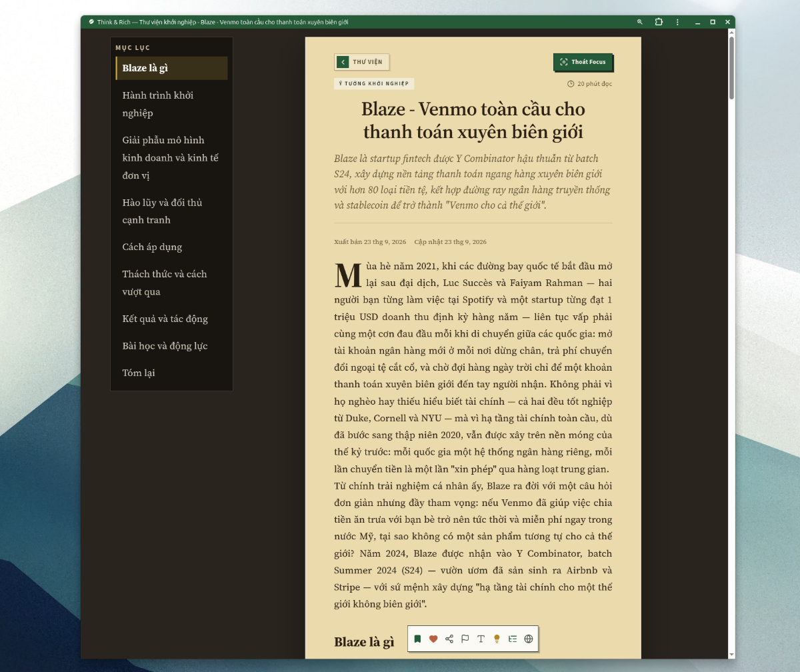Click the flag report icon
Image resolution: width=800 pixels, height=672 pixels.
[465, 639]
